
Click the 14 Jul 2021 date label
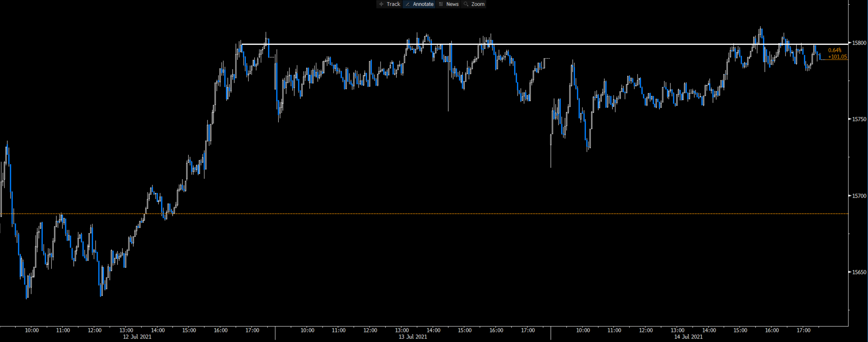pos(689,337)
